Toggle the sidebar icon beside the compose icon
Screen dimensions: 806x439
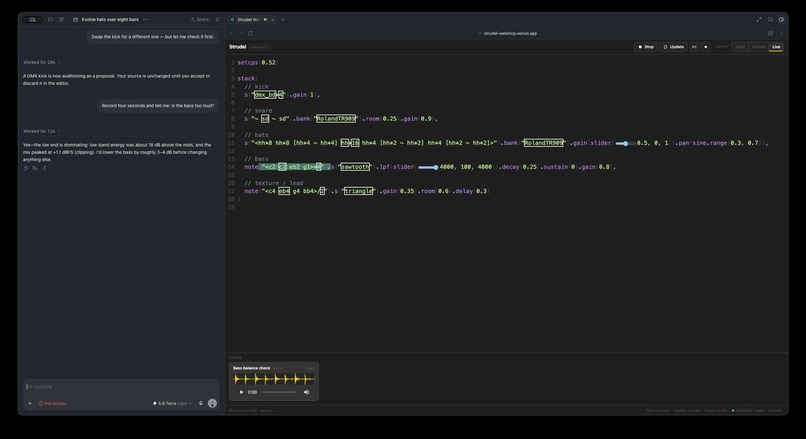pos(50,20)
